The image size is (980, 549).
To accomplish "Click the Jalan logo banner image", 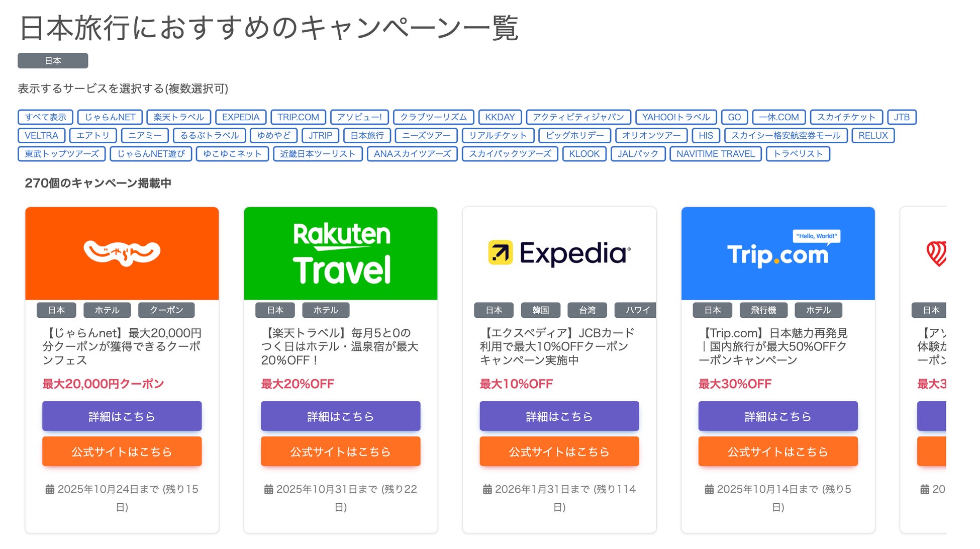I will point(122,253).
